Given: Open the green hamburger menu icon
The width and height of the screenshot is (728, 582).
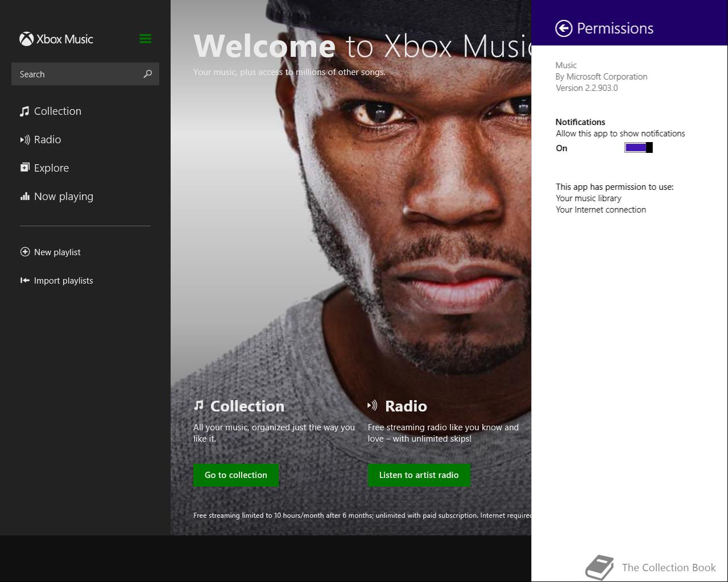Looking at the screenshot, I should [x=145, y=39].
